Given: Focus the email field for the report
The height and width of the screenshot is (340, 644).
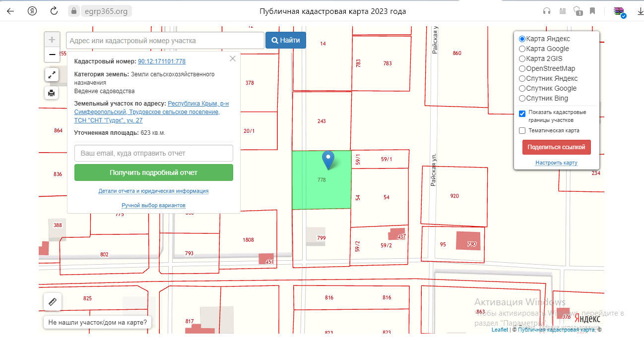Looking at the screenshot, I should point(154,153).
